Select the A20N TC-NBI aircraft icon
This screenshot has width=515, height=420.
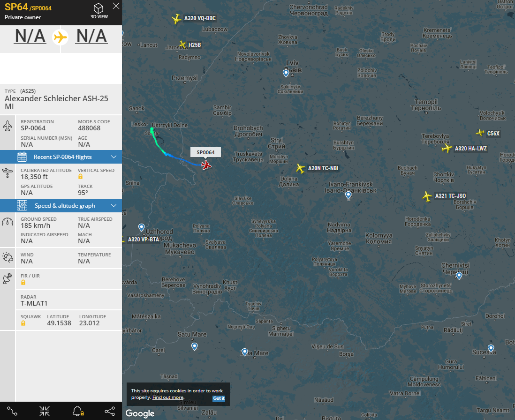pos(300,168)
